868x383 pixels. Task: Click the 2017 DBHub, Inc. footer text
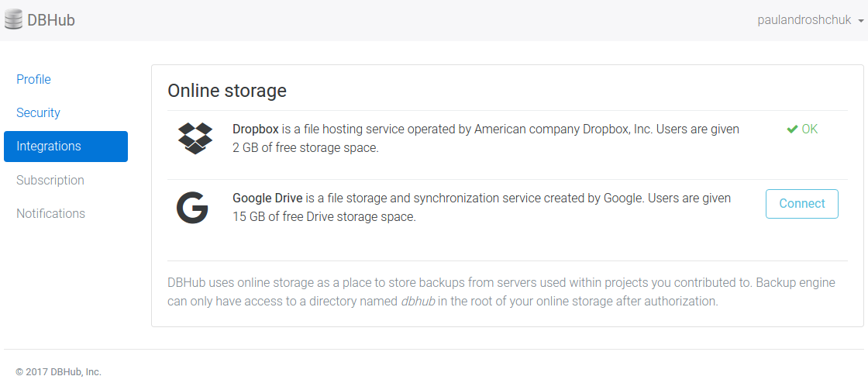click(x=58, y=372)
